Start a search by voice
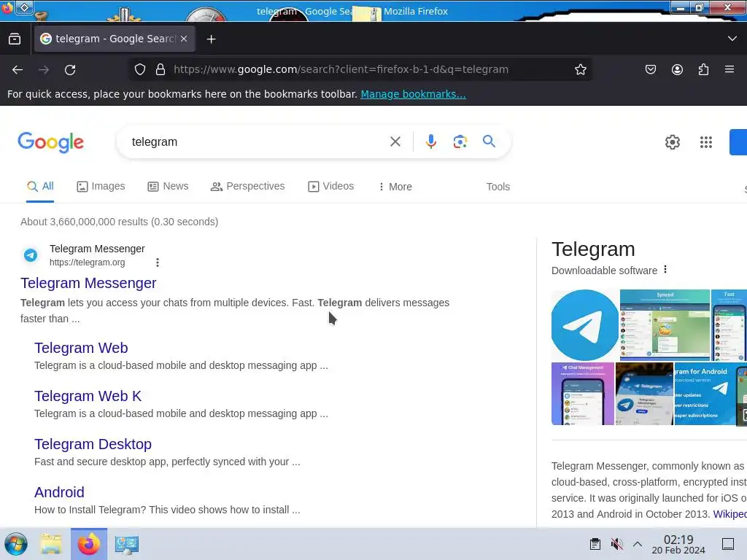Image resolution: width=747 pixels, height=560 pixels. (430, 141)
